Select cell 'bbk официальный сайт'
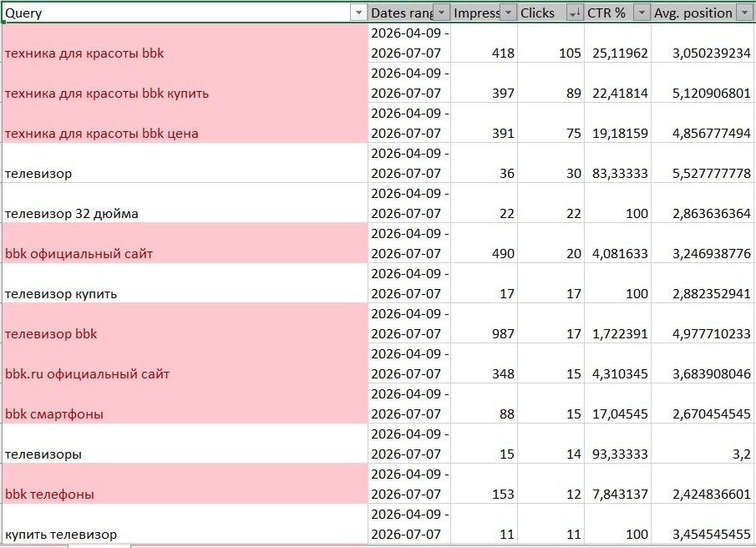Screen dimensions: 756x548 (x=185, y=243)
